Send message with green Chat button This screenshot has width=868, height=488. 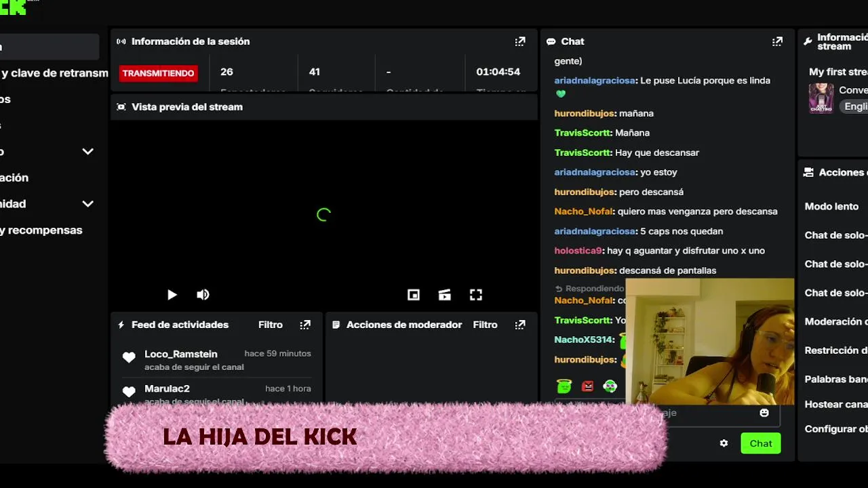tap(761, 443)
